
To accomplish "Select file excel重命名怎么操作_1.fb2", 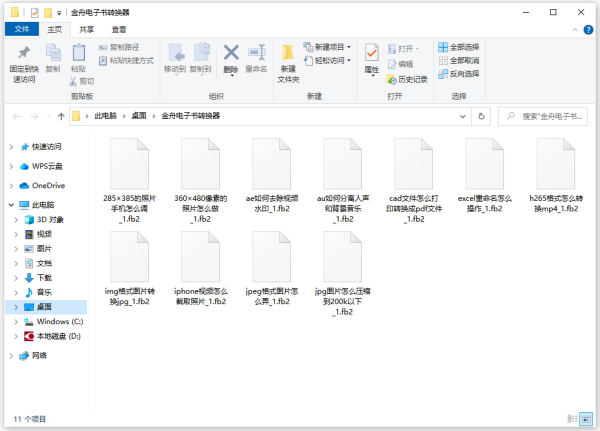I will 484,176.
